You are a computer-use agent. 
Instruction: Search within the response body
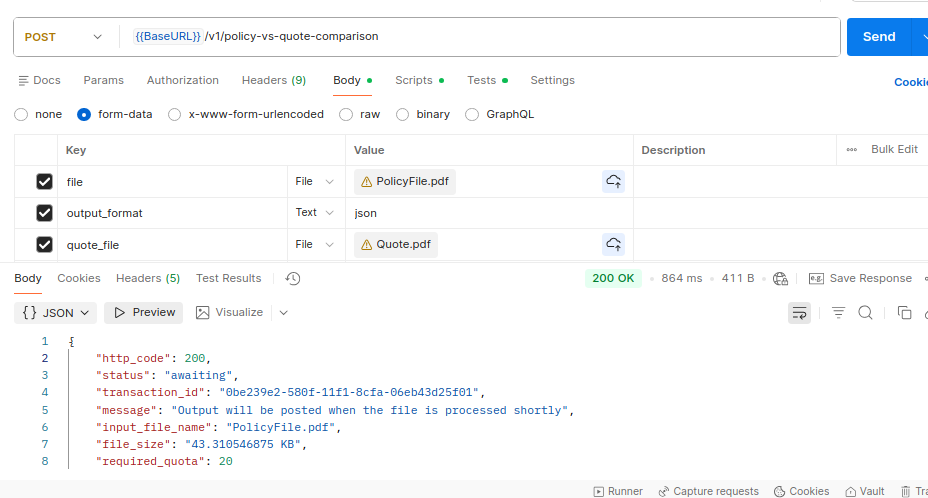coord(865,313)
